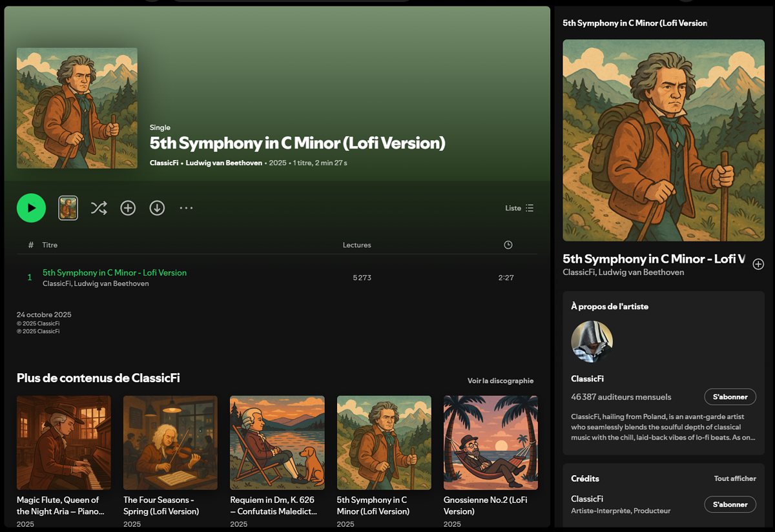
Task: Open the ClassicFi artist avatar
Action: pyautogui.click(x=592, y=342)
